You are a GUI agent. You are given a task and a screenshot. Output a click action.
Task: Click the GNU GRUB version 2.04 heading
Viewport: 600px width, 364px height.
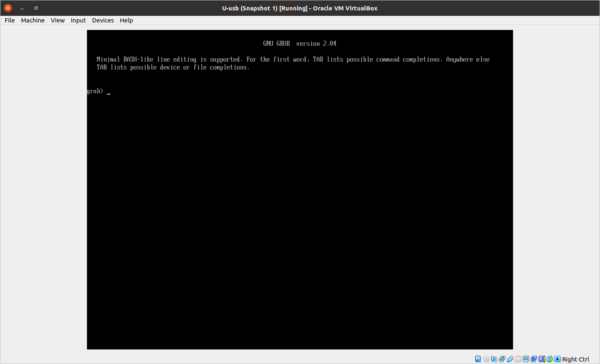(300, 43)
